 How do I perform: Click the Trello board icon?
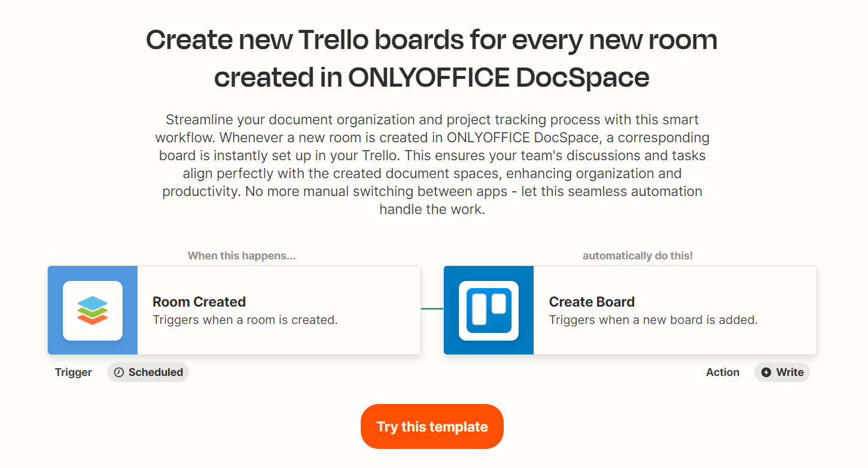[488, 310]
